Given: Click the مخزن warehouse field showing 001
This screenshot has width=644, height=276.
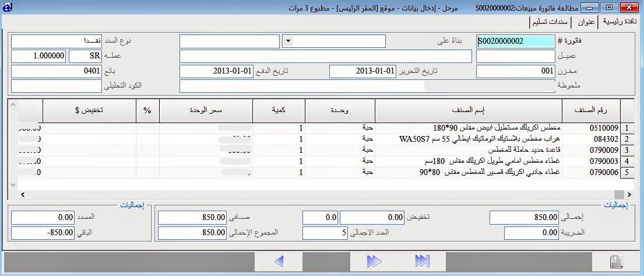Looking at the screenshot, I should pyautogui.click(x=515, y=71).
